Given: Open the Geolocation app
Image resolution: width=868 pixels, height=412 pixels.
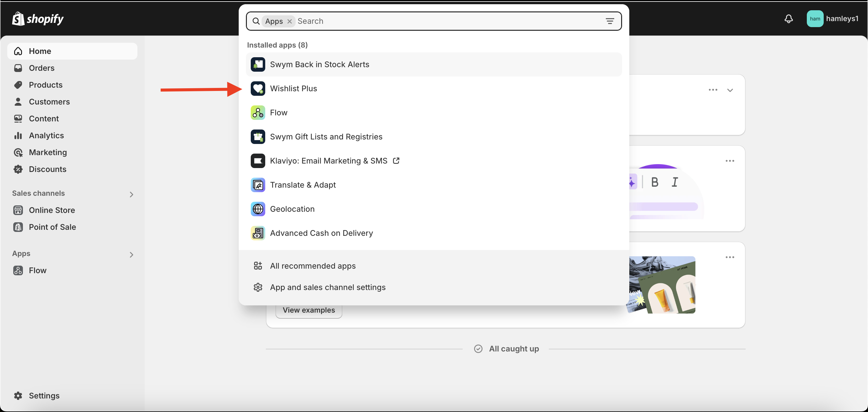Looking at the screenshot, I should 292,209.
